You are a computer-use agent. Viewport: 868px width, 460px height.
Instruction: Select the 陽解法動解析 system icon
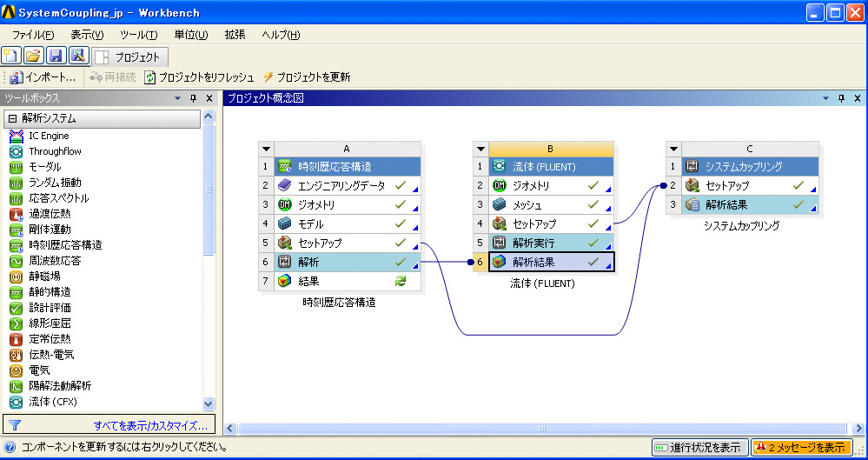click(x=16, y=386)
